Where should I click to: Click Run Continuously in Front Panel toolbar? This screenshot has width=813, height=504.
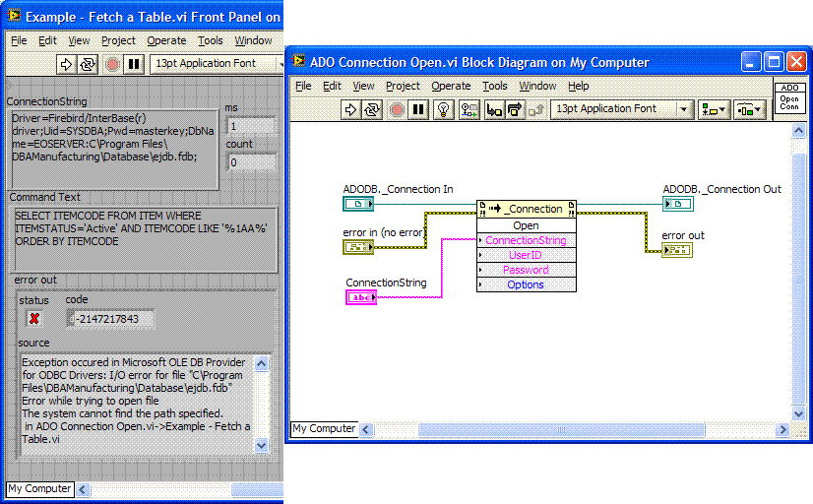(88, 64)
